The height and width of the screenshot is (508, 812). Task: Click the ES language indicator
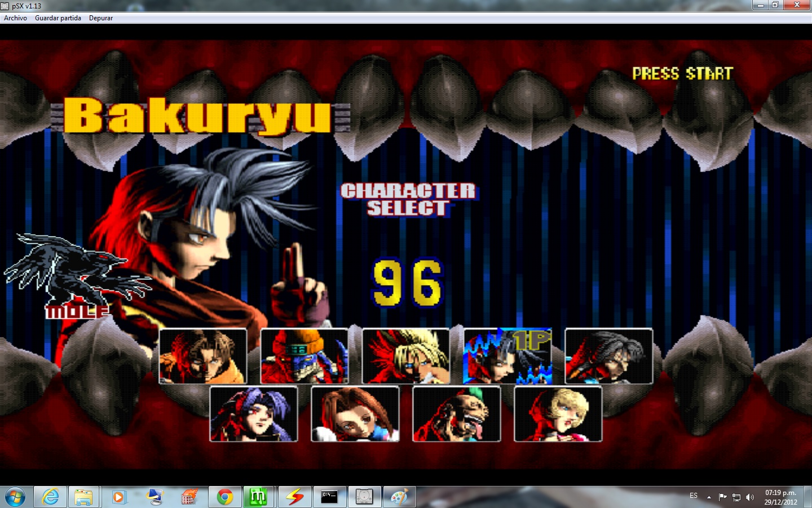point(694,496)
